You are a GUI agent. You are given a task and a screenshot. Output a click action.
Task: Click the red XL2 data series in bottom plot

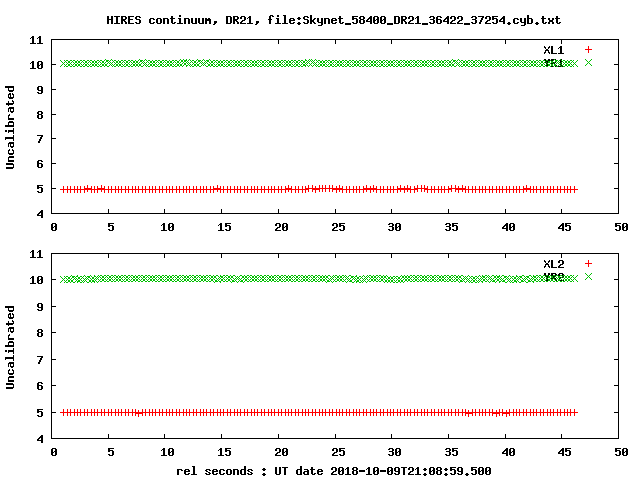(x=300, y=412)
